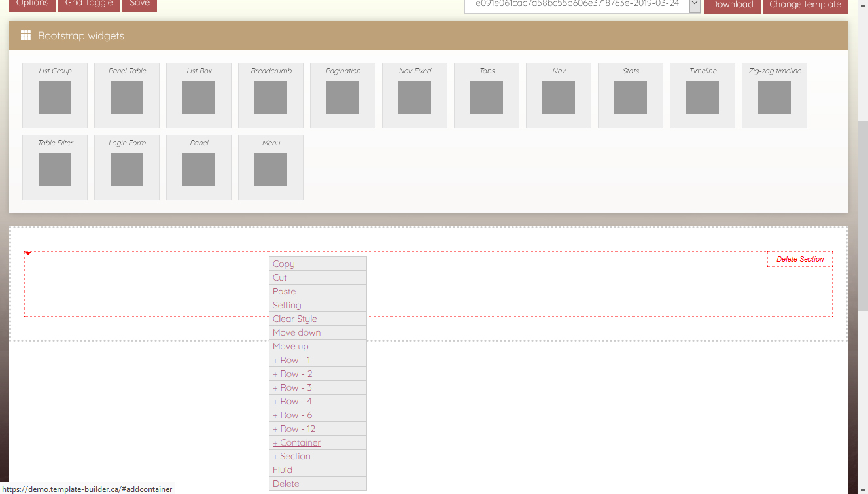Select + Container in context menu
Image resolution: width=868 pixels, height=494 pixels.
point(297,442)
